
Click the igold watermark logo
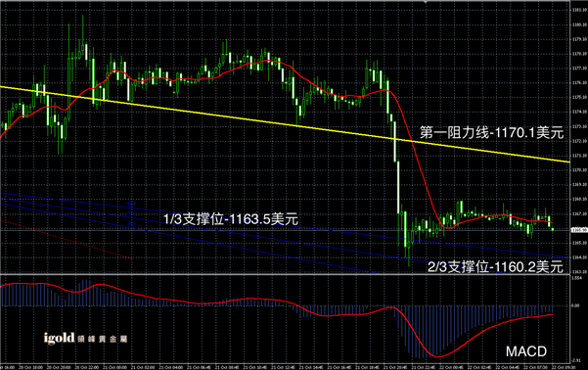click(59, 339)
